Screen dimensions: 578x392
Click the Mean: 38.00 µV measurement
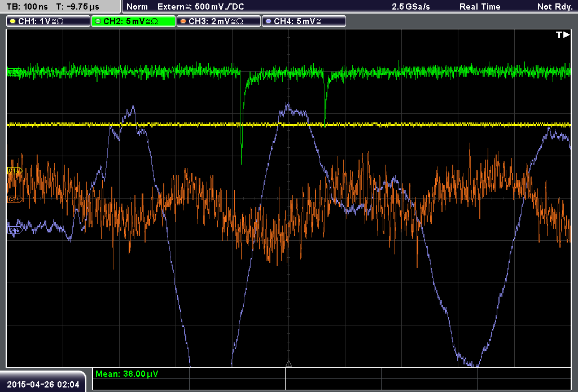click(x=127, y=374)
